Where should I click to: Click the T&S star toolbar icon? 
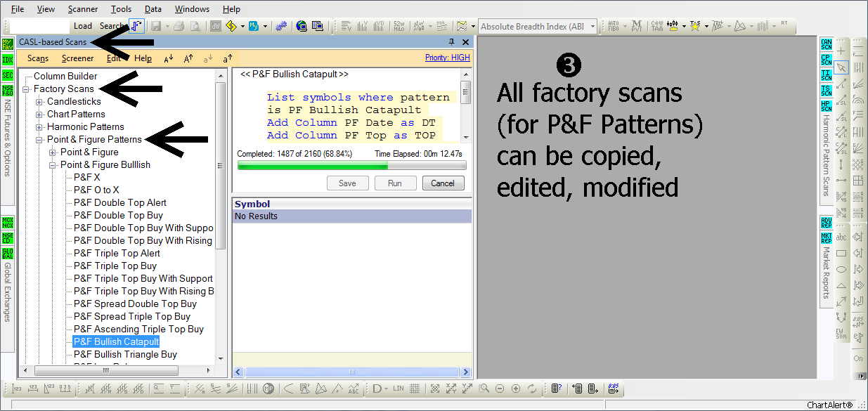tap(695, 26)
